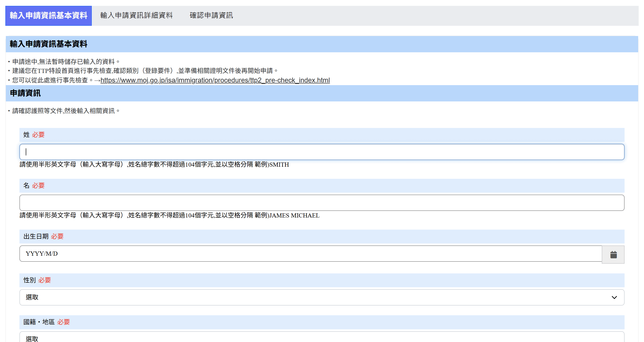Open the moj.go.jp pre-check link
The height and width of the screenshot is (342, 644).
coord(215,80)
